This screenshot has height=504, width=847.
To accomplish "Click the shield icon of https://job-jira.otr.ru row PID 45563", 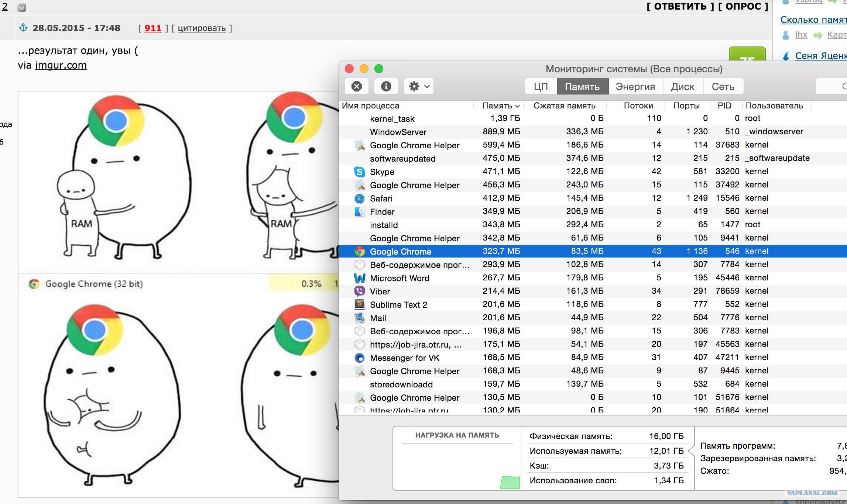I will tap(359, 344).
